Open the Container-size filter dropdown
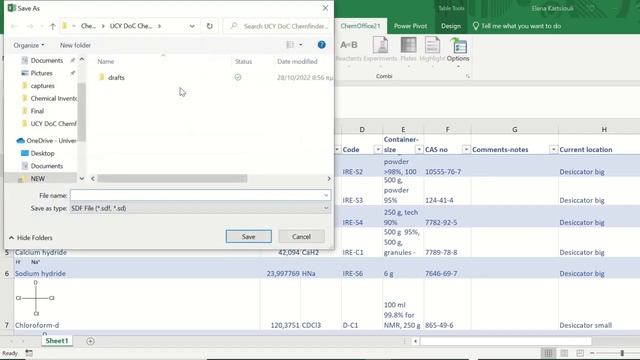The width and height of the screenshot is (640, 360). coord(419,150)
